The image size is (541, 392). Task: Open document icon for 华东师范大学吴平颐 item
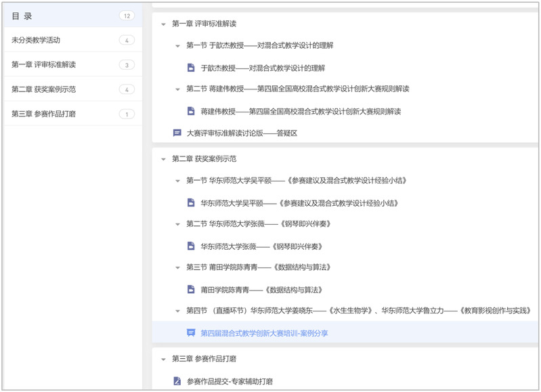(191, 202)
